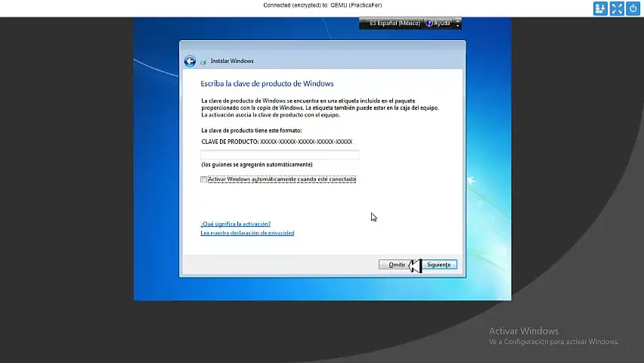Viewport: 644px width, 363px height.
Task: Click the power icon in the viewer
Action: [633, 8]
